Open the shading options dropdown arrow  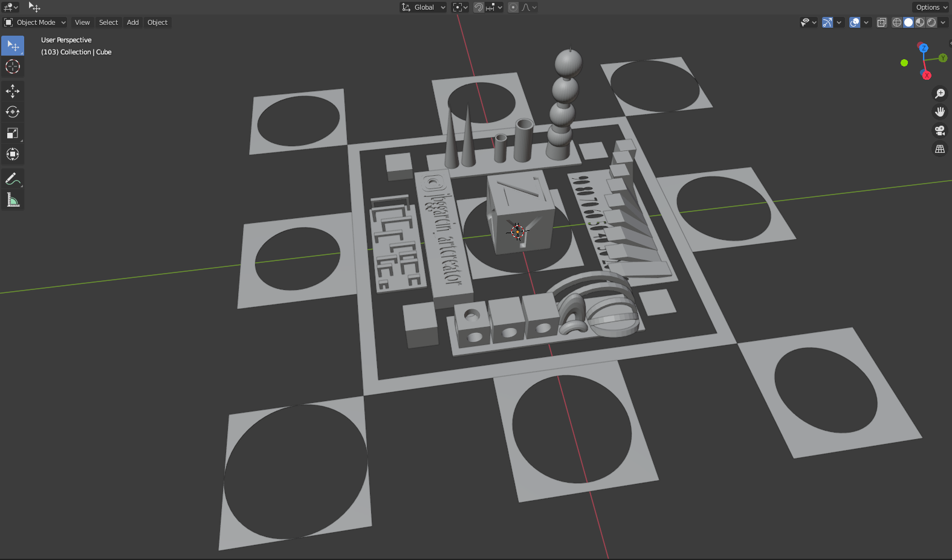pyautogui.click(x=943, y=22)
